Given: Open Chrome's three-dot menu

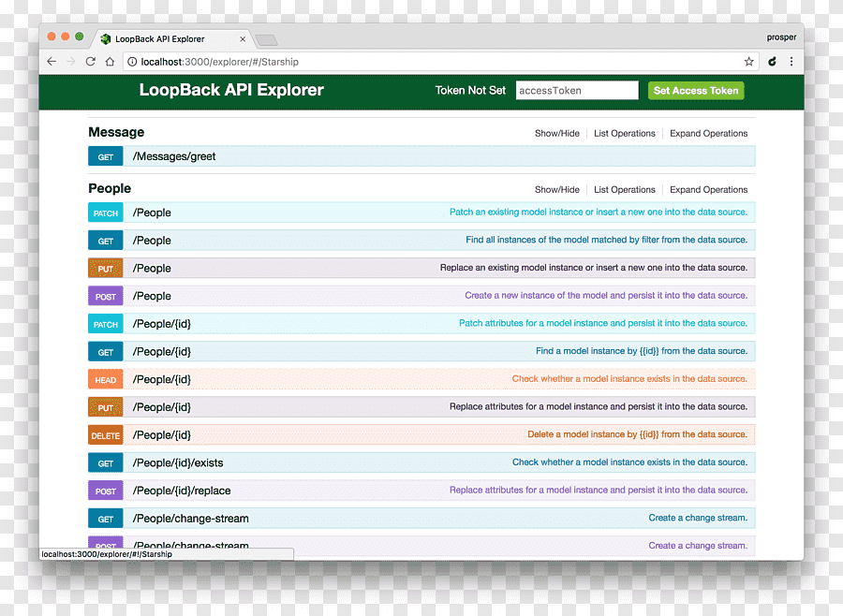Looking at the screenshot, I should (791, 61).
